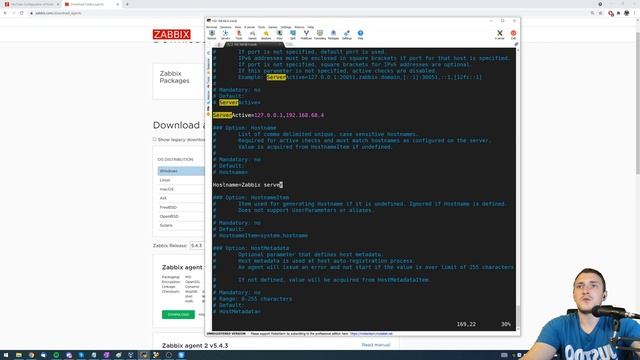Click the HostnameItem=system.hostname comment line
This screenshot has width=640, height=360.
click(260, 236)
